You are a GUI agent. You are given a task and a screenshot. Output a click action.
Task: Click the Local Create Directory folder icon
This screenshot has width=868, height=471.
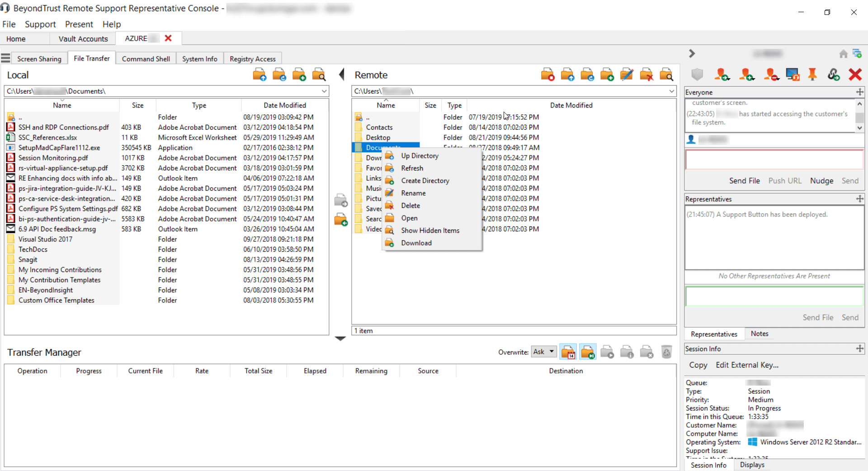point(299,75)
